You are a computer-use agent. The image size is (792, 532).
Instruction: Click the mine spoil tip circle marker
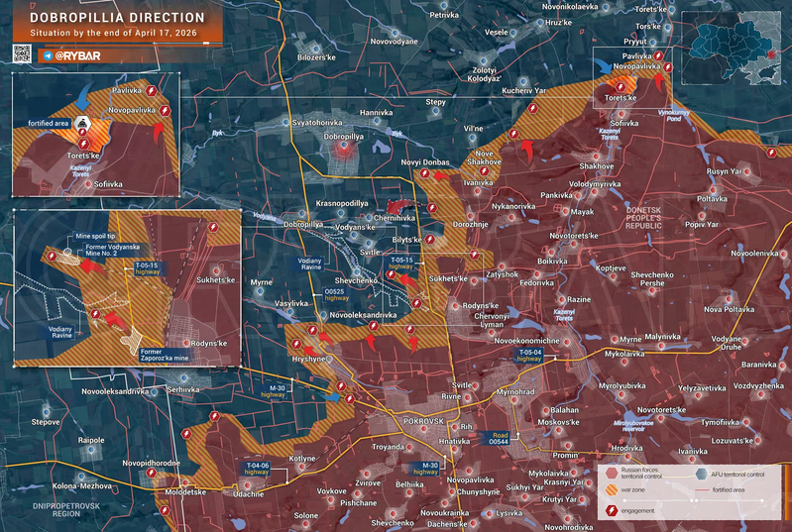coord(67,252)
